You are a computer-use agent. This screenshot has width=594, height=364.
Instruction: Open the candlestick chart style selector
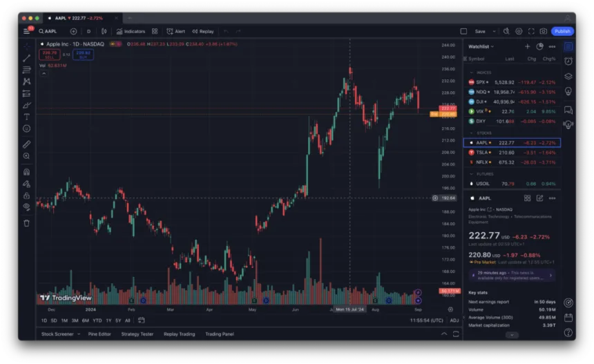click(x=104, y=31)
